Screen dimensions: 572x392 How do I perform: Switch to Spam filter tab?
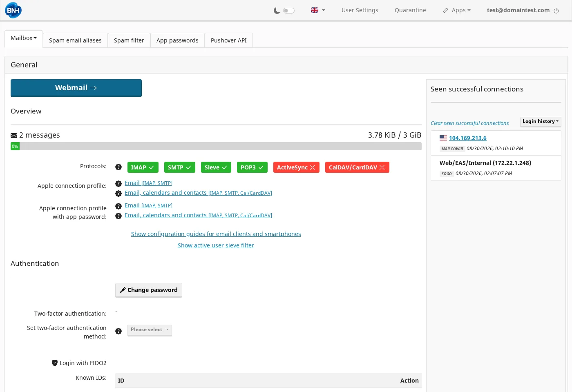129,40
